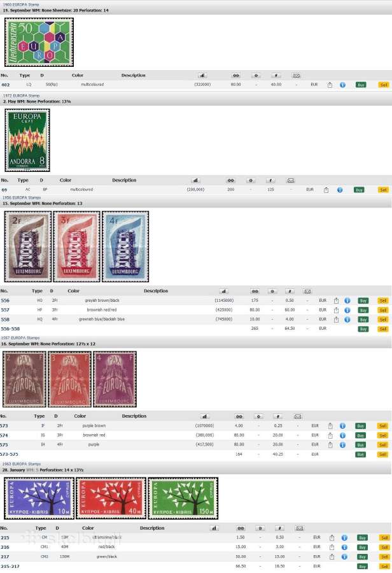Sell the 556-558 Luxembourg set

[382, 329]
